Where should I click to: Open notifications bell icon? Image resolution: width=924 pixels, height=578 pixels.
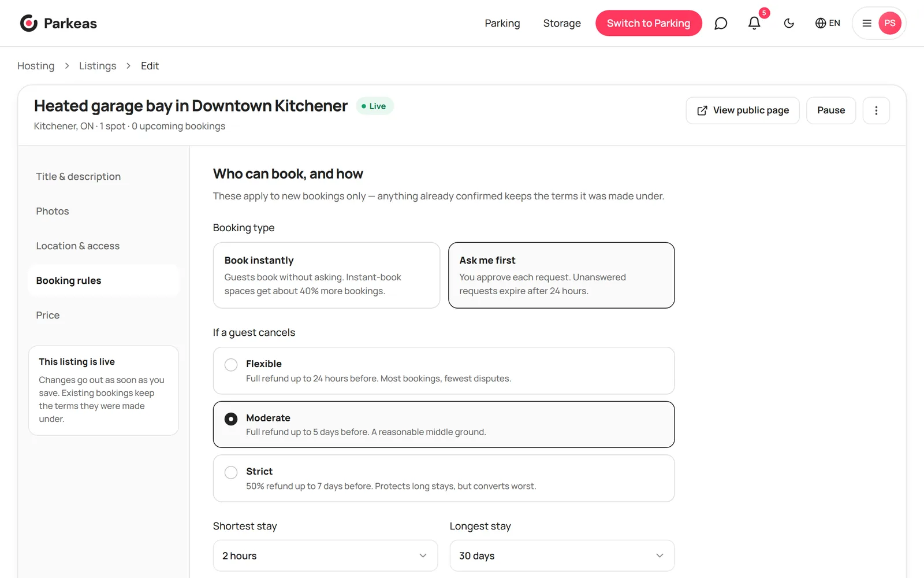[x=754, y=23]
